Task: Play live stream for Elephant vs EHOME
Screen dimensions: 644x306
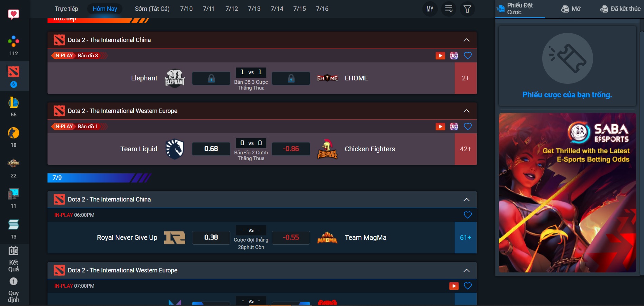Action: coord(440,56)
